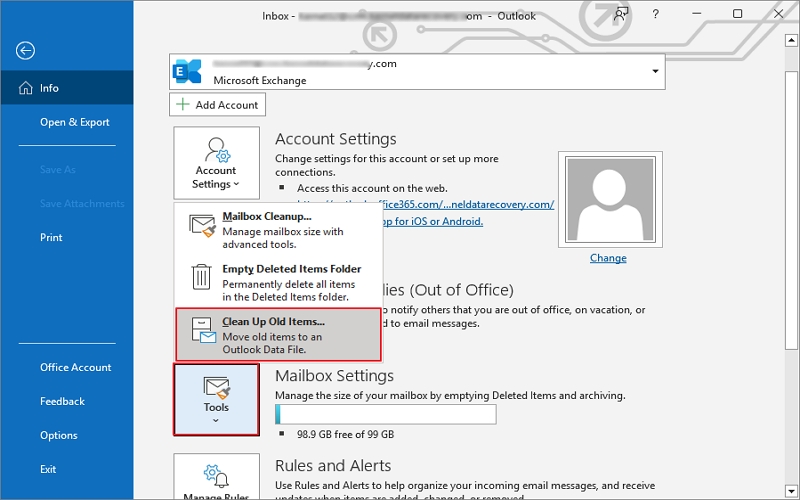Click the back arrow icon
800x500 pixels.
pos(26,51)
